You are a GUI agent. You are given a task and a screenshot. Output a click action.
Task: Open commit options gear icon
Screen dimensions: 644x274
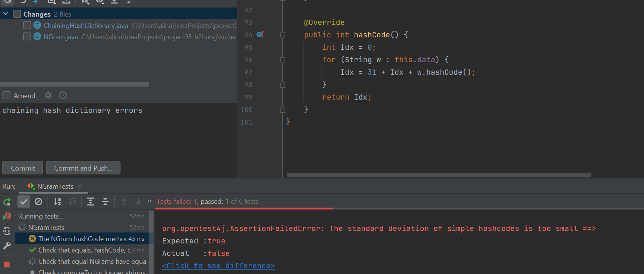[x=48, y=95]
